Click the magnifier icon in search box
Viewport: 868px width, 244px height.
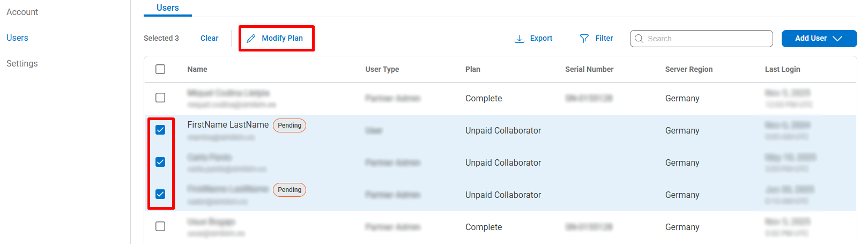pyautogui.click(x=639, y=39)
